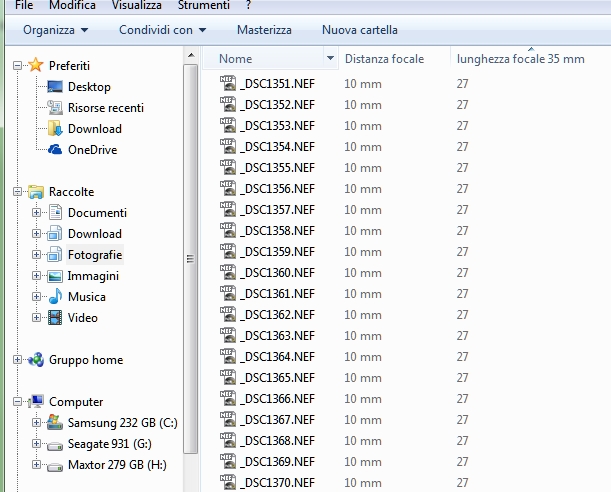Click the Samsung 232 GB drive icon
This screenshot has height=492, width=611.
tap(55, 423)
